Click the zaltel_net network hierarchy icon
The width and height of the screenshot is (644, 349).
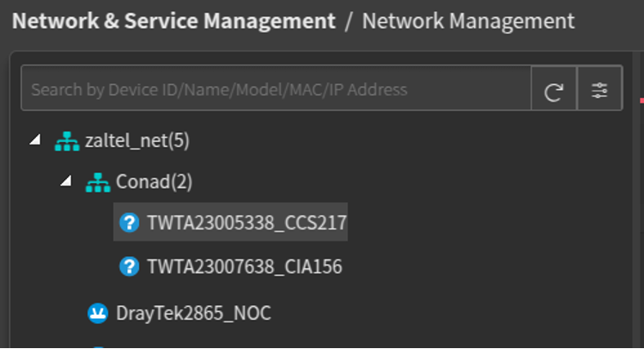tap(67, 142)
